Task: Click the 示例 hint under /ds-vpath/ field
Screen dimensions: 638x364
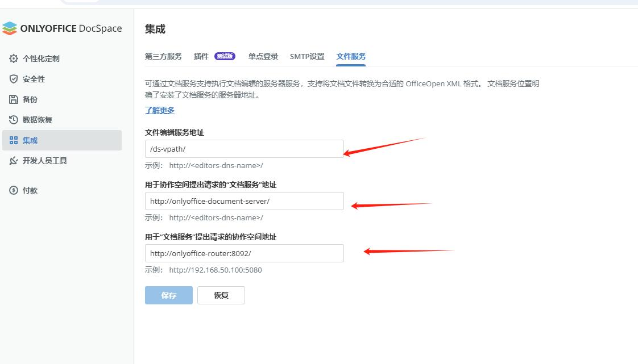Action: [204, 165]
